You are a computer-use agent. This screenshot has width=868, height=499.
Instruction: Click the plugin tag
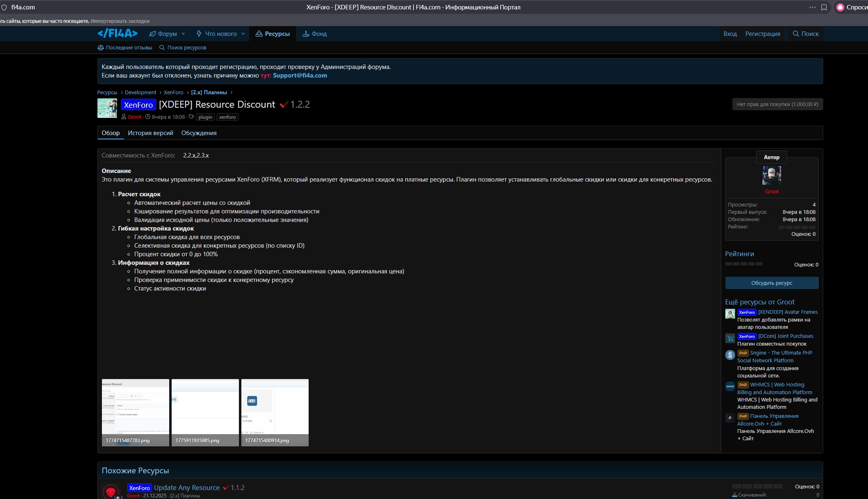point(205,117)
